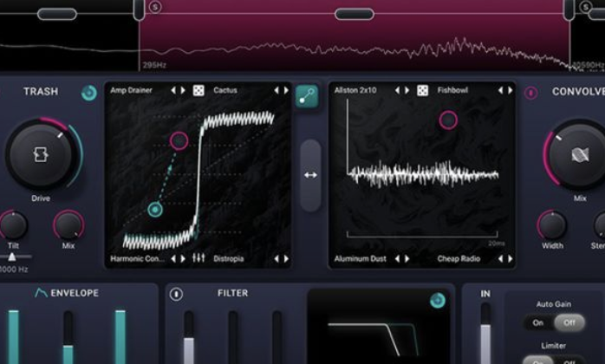Toggle Filter module power button

point(176,294)
